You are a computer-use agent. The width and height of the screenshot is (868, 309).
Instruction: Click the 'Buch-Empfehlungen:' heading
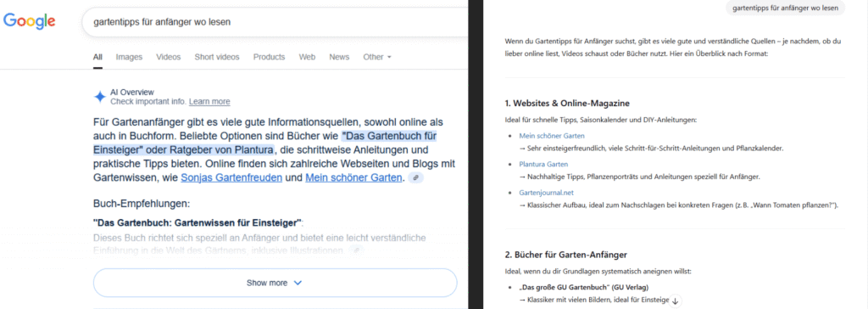tap(142, 204)
